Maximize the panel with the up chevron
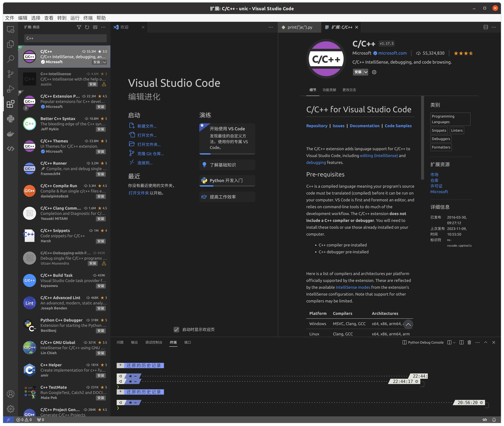Screen dimensions: 504x426 pos(486,343)
